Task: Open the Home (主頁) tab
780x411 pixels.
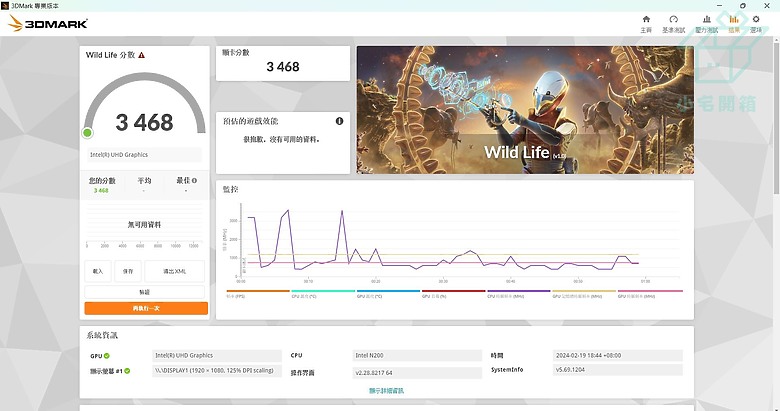Action: click(646, 24)
